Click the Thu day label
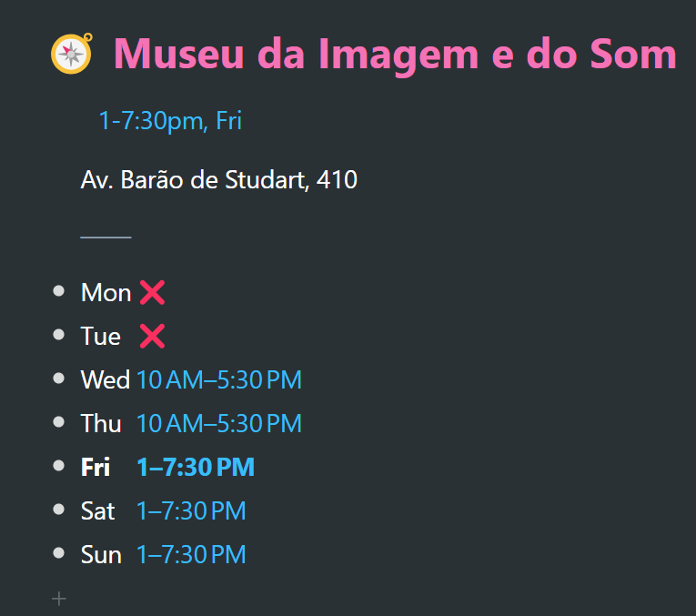Image resolution: width=696 pixels, height=616 pixels. [x=101, y=423]
